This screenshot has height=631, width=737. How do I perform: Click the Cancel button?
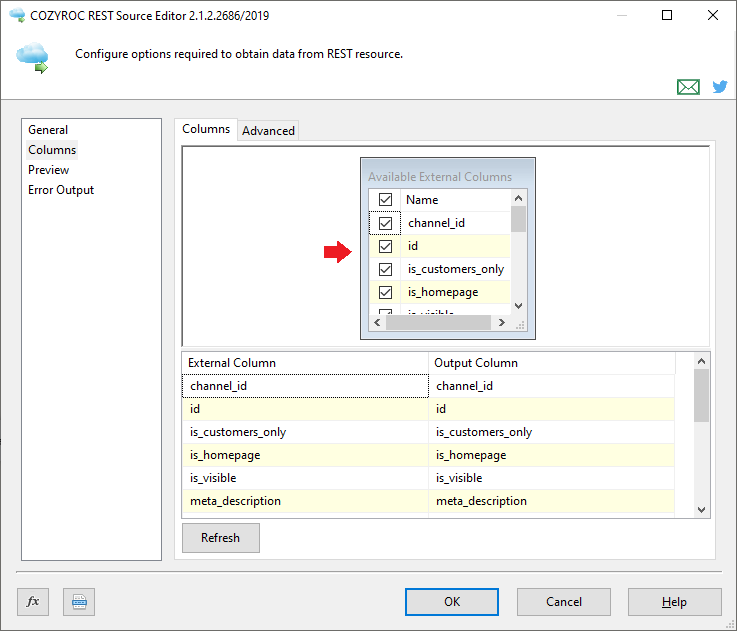pos(564,602)
